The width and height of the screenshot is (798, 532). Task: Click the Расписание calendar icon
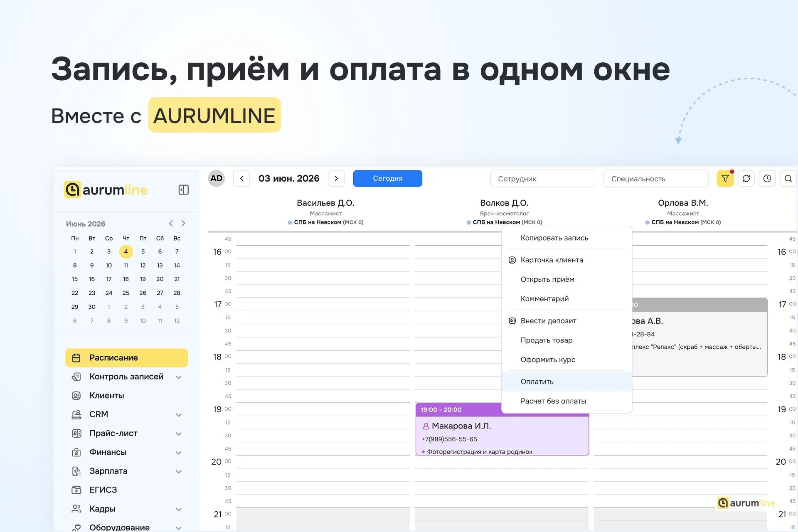pyautogui.click(x=76, y=358)
